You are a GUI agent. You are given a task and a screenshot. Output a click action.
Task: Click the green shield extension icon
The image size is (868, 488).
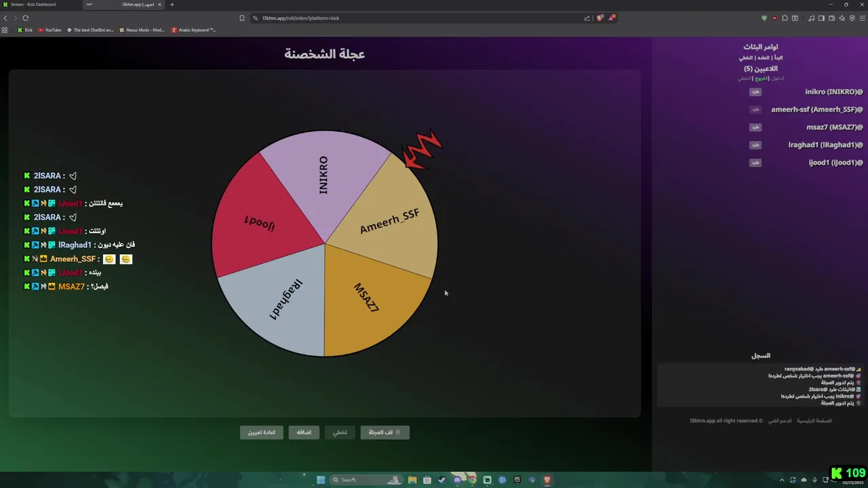(x=764, y=18)
